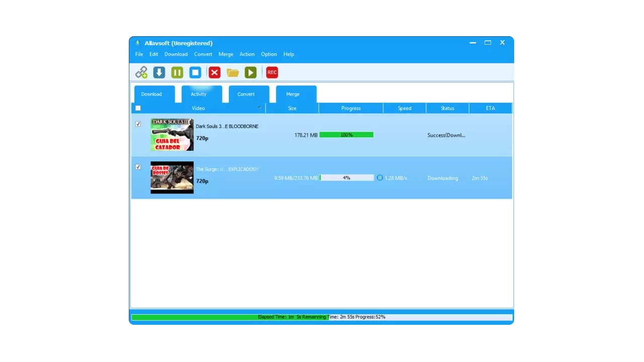Click the red Delete task icon
Image resolution: width=644 pixels, height=362 pixels.
(214, 72)
